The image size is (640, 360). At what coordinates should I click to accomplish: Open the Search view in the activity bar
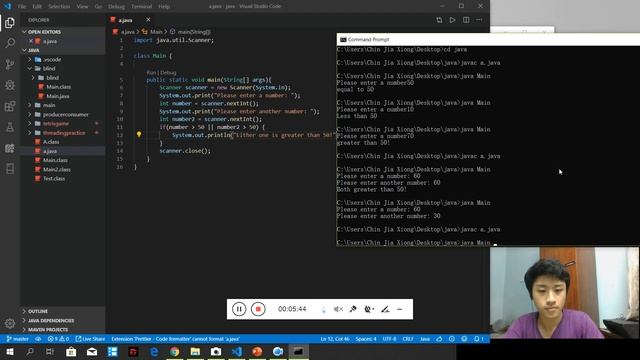point(10,43)
